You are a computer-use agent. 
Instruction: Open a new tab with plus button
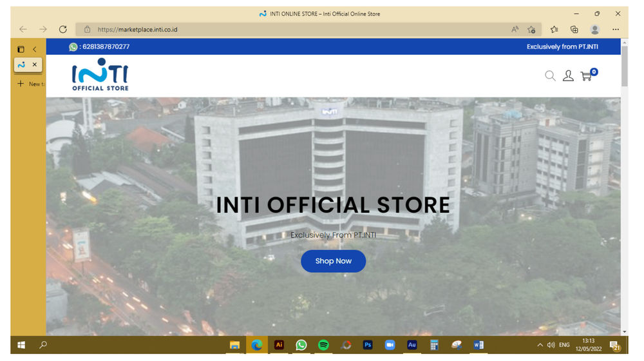click(x=21, y=83)
